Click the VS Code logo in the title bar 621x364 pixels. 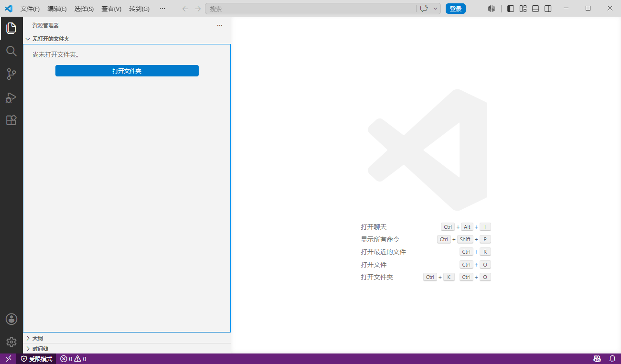[x=9, y=9]
